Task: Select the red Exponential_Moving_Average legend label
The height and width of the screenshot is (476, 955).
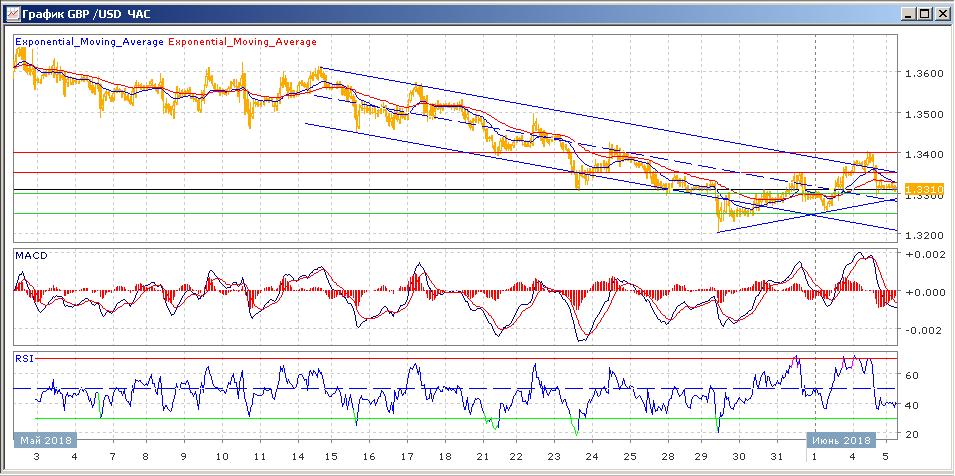Action: 243,42
